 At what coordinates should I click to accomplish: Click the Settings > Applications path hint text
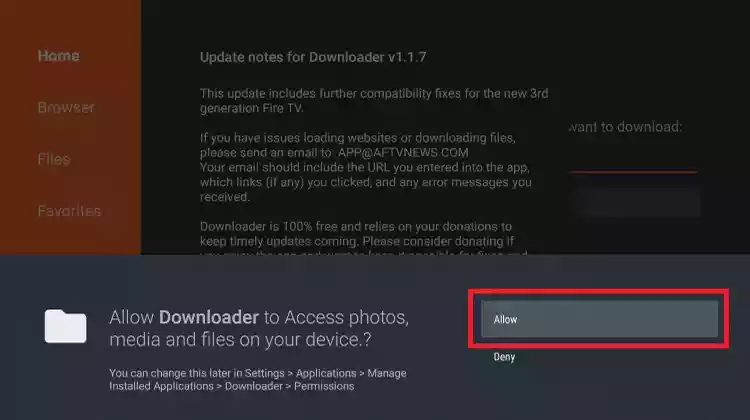pos(258,380)
